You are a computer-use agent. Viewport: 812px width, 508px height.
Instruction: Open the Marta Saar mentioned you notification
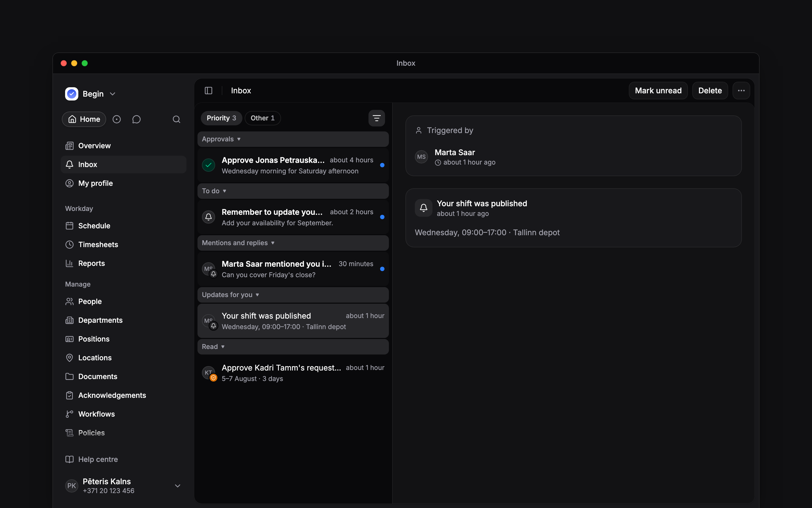coord(293,269)
